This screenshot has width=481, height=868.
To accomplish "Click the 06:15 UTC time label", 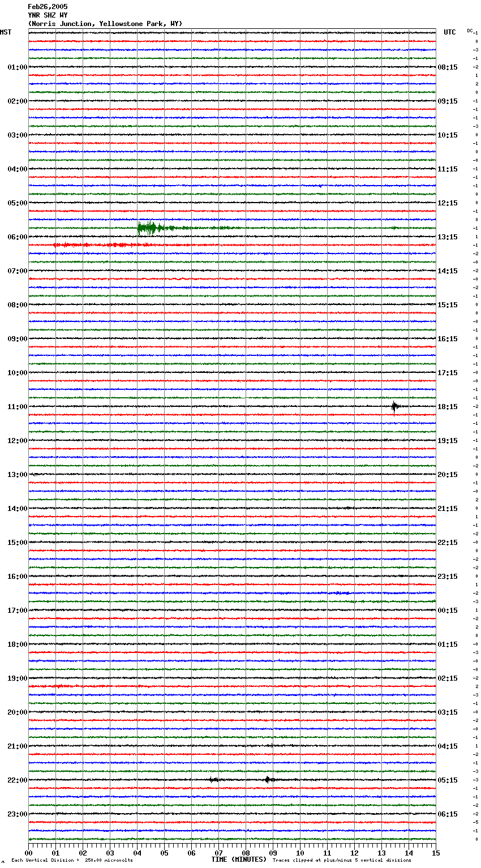I will click(448, 814).
